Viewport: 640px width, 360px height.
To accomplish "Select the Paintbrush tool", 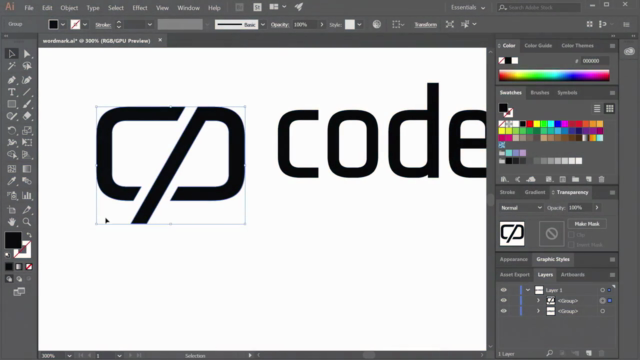I will [x=27, y=104].
